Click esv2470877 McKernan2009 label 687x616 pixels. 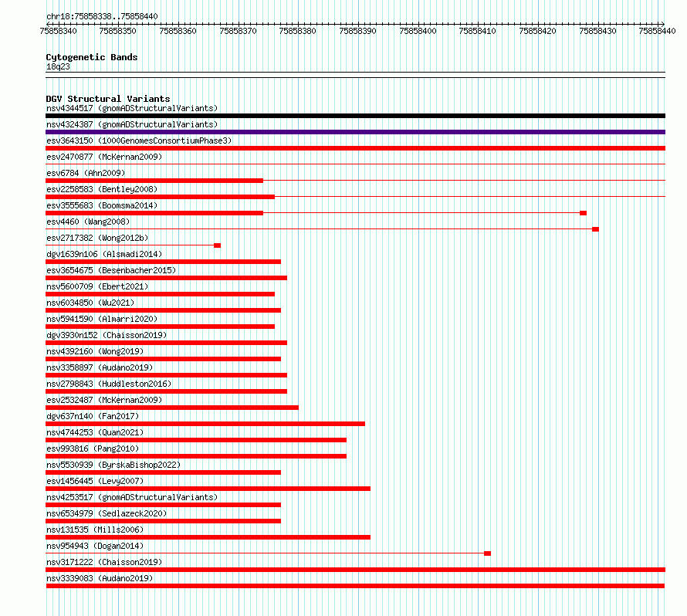pos(104,157)
